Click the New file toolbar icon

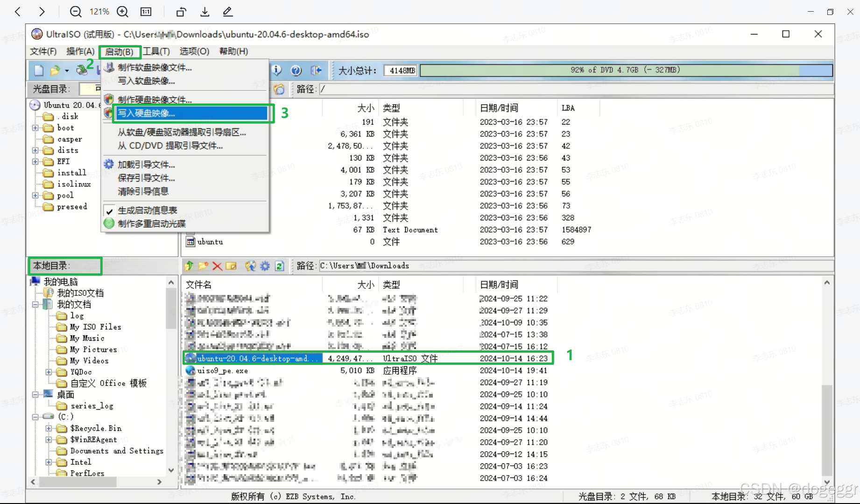pyautogui.click(x=39, y=70)
